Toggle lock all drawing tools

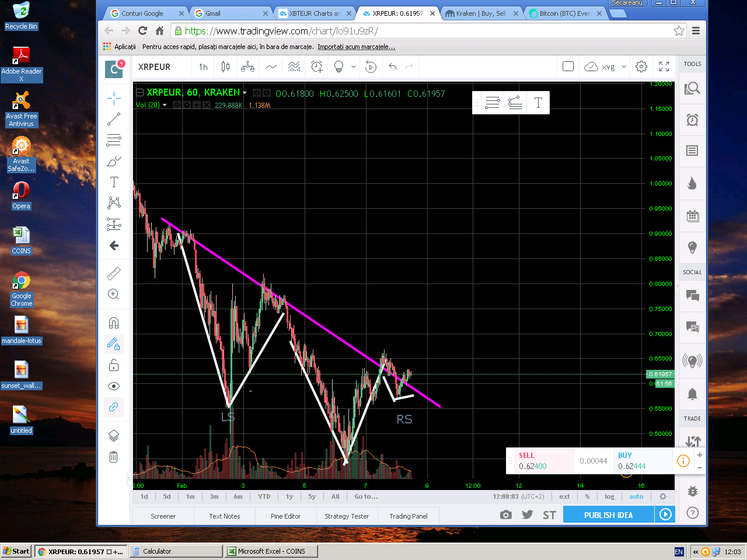tap(114, 365)
